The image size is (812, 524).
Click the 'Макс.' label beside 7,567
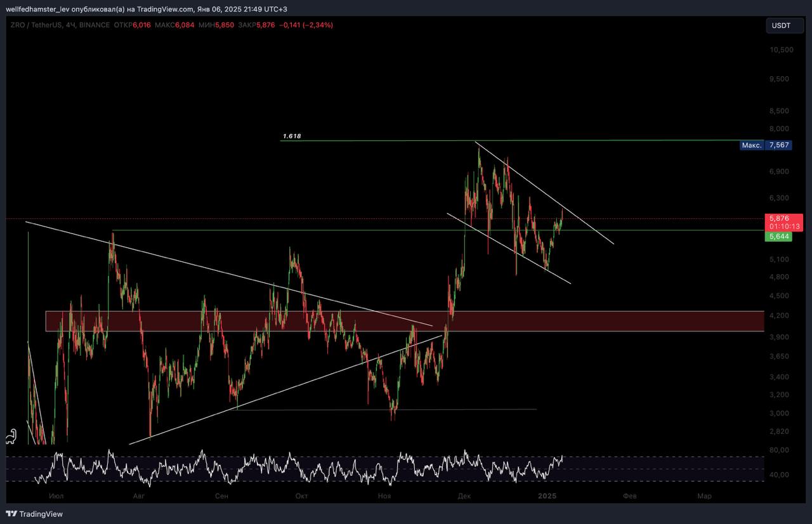752,145
